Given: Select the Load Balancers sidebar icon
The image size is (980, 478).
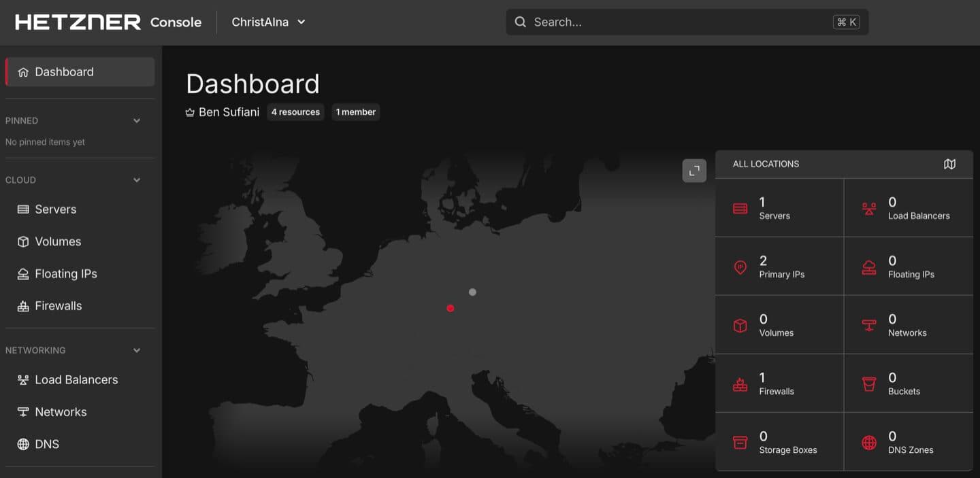Looking at the screenshot, I should (x=22, y=379).
